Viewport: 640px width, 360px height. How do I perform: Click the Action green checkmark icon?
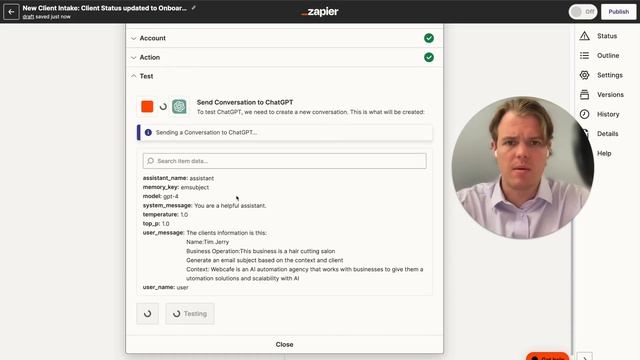point(429,57)
